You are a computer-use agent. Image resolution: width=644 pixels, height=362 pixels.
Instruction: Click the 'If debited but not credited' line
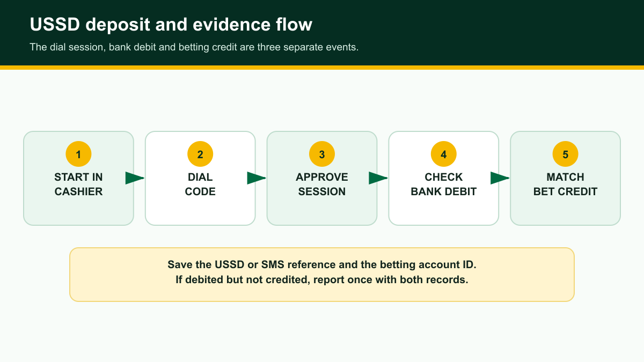(x=322, y=280)
